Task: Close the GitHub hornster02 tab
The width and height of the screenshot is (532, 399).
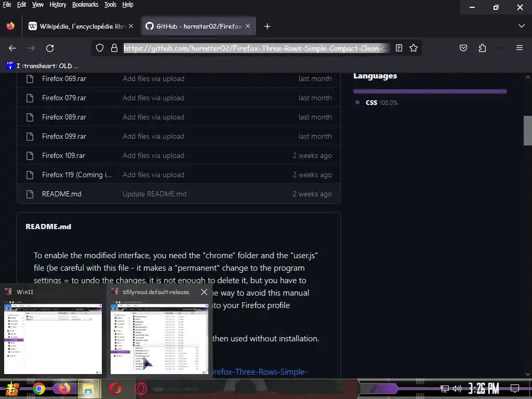Action: click(248, 26)
